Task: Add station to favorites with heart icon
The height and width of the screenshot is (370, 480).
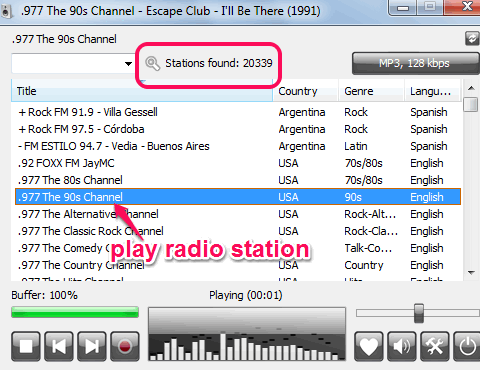Action: click(x=368, y=346)
